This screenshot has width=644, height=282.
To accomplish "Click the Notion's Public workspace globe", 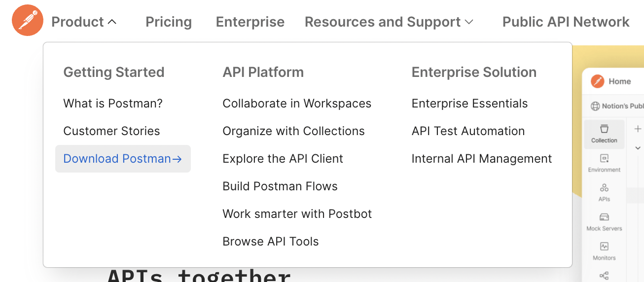I will [595, 106].
